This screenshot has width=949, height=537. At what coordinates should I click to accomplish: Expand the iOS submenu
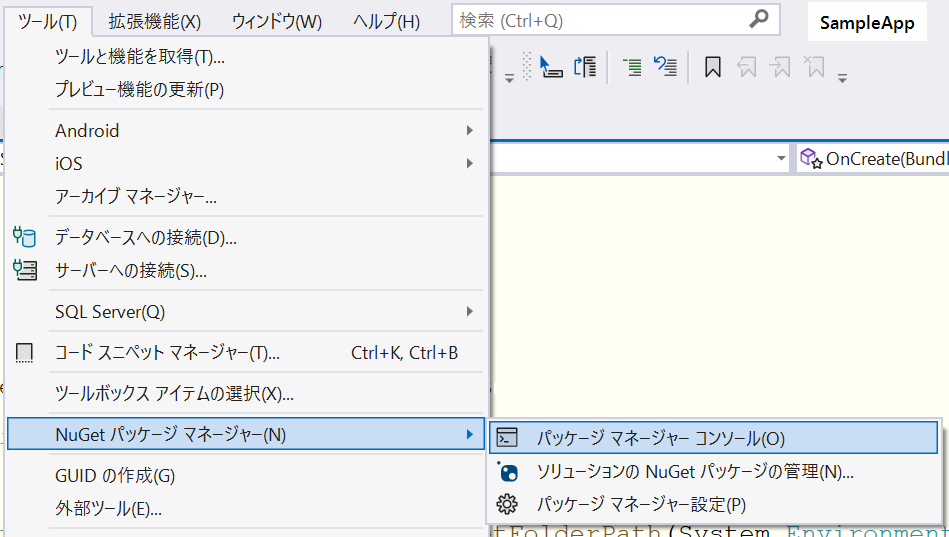245,163
